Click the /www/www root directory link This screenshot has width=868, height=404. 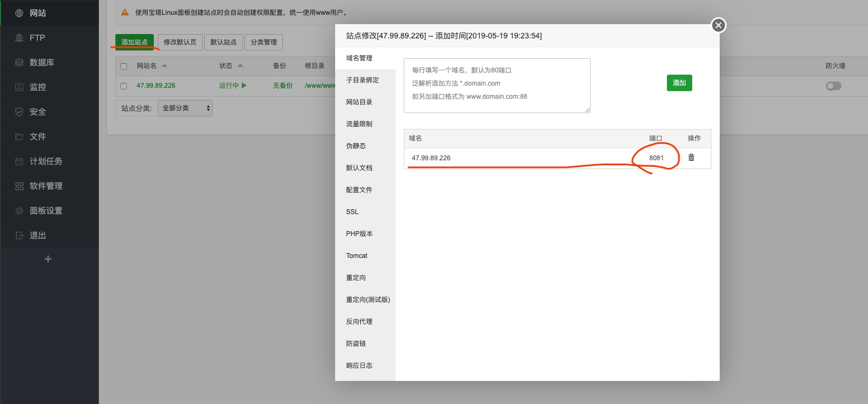pos(320,86)
